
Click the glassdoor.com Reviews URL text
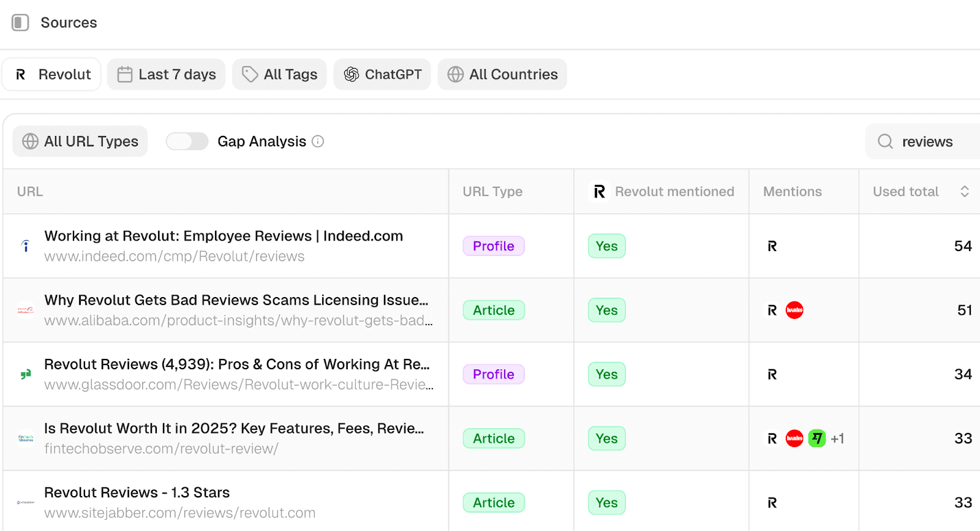click(x=239, y=385)
